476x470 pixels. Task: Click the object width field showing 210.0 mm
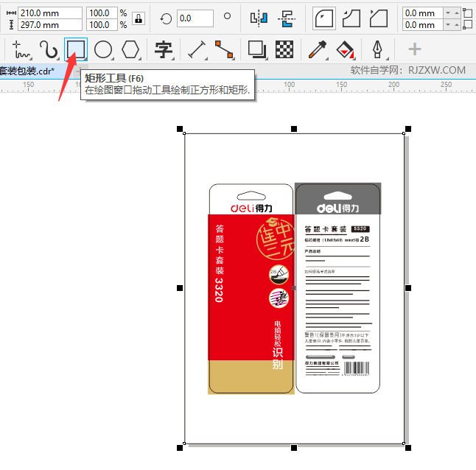[x=49, y=13]
